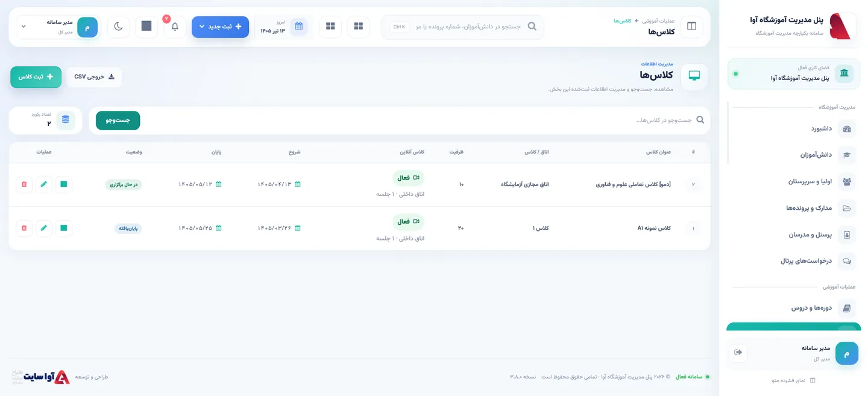
Task: Click the کلاس آنلاین column header
Action: point(412,152)
